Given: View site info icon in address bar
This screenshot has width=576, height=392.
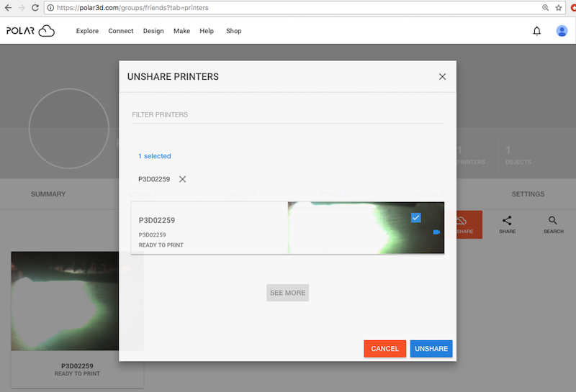Looking at the screenshot, I should tap(50, 8).
